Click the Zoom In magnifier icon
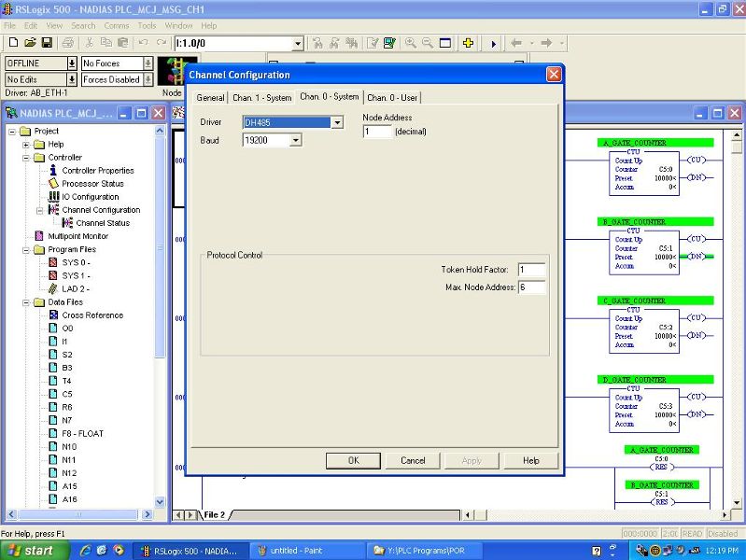 coord(411,43)
